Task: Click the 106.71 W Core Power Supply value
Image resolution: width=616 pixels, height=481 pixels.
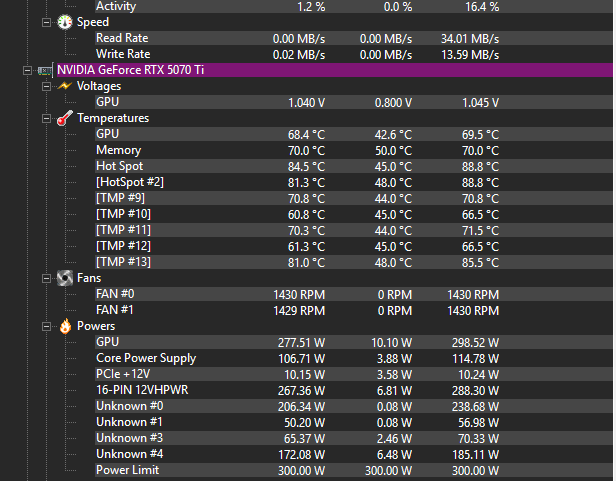Action: click(301, 359)
